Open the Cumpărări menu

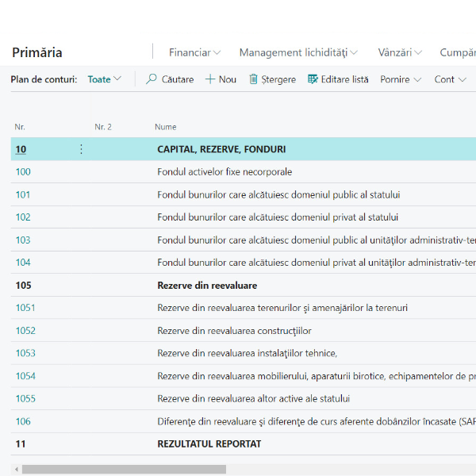(x=458, y=52)
